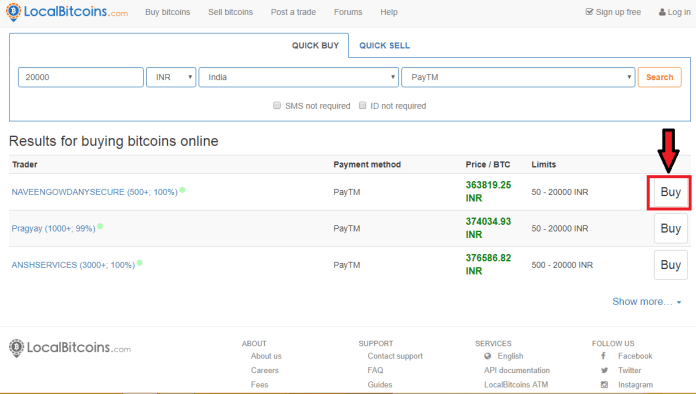Click price 374034.93 INR

point(488,228)
